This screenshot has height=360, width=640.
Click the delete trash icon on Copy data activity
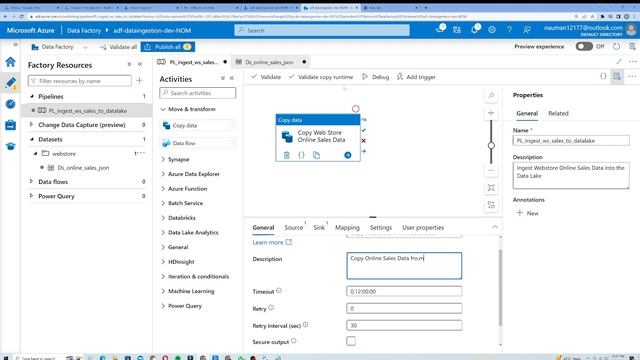pos(287,155)
